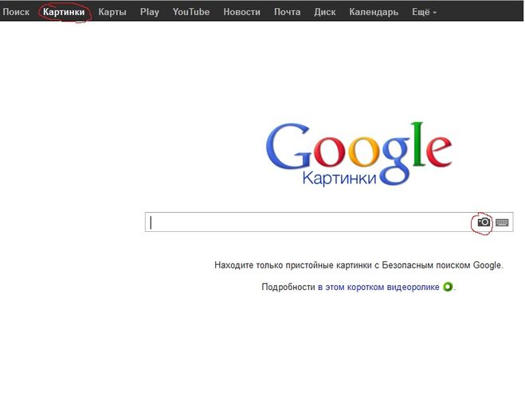Image resolution: width=525 pixels, height=420 pixels.
Task: Open the on-screen keyboard icon in search box
Action: tap(502, 222)
